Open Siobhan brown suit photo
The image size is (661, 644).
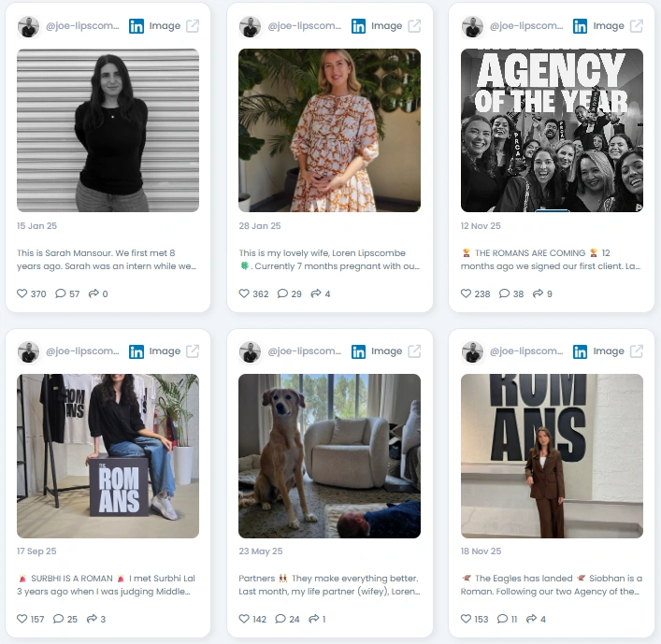click(552, 456)
